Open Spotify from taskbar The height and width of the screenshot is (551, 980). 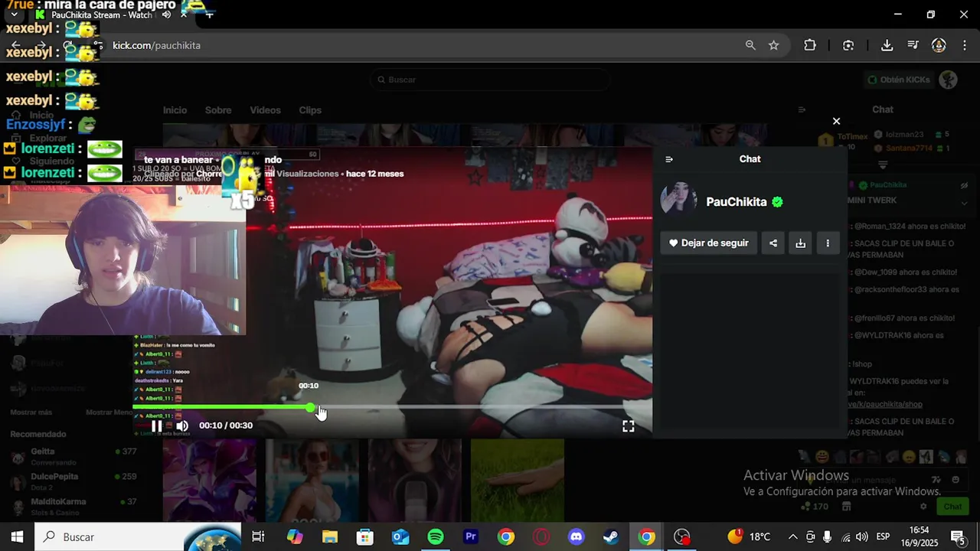coord(436,537)
